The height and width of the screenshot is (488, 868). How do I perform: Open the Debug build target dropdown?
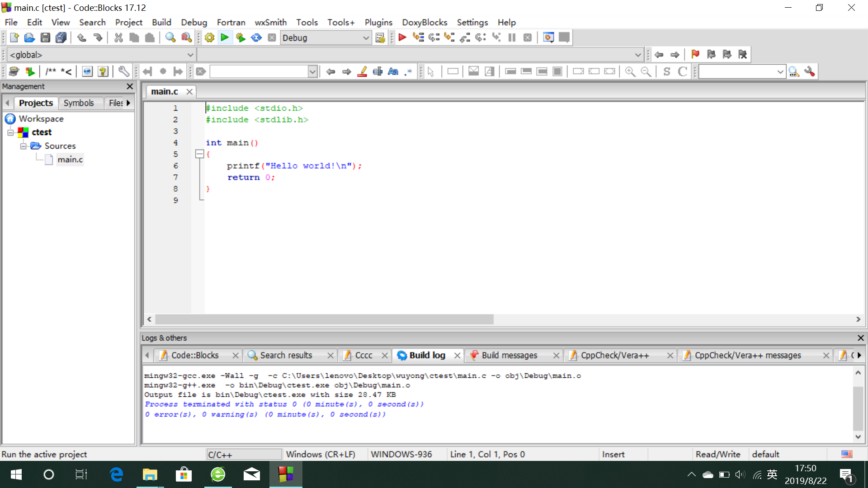pos(326,38)
